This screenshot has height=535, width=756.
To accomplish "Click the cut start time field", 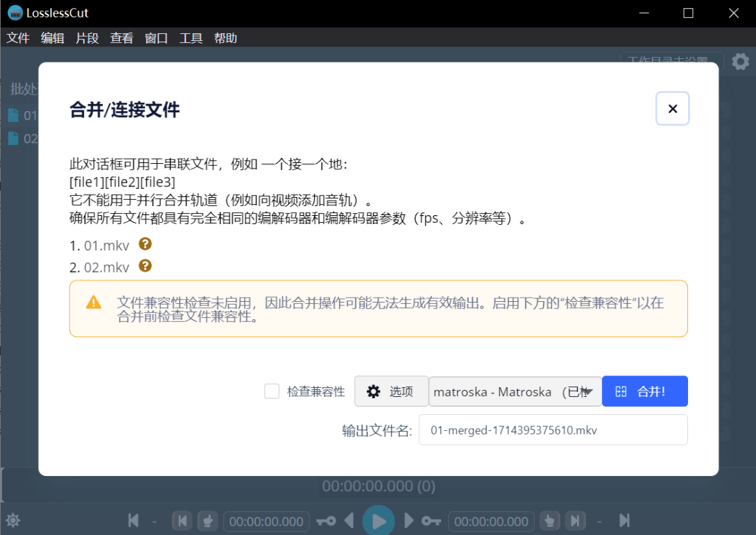I will [x=266, y=522].
